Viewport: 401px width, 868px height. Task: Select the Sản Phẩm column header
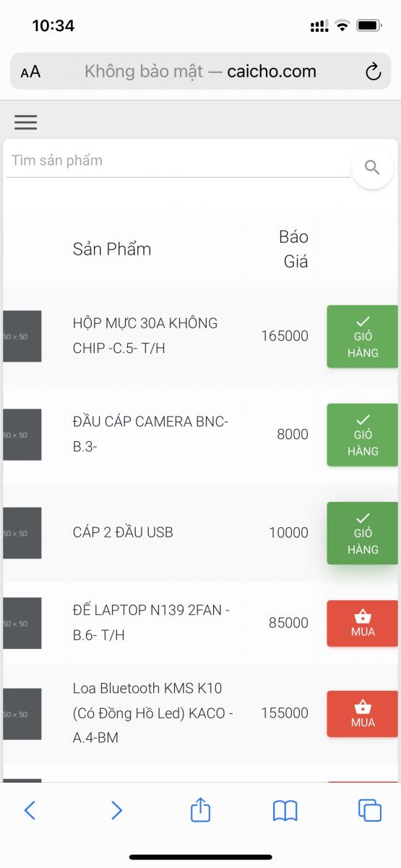[x=112, y=250]
